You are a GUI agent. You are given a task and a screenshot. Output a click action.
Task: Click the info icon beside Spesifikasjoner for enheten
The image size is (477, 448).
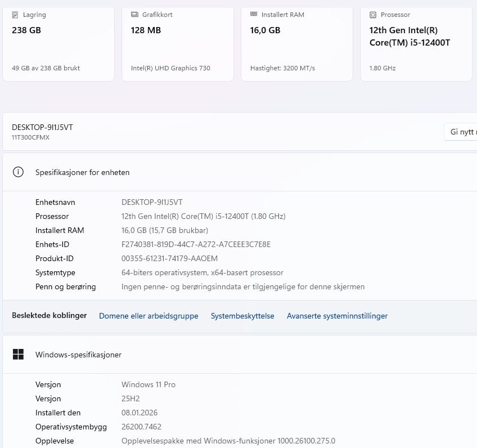pos(18,172)
